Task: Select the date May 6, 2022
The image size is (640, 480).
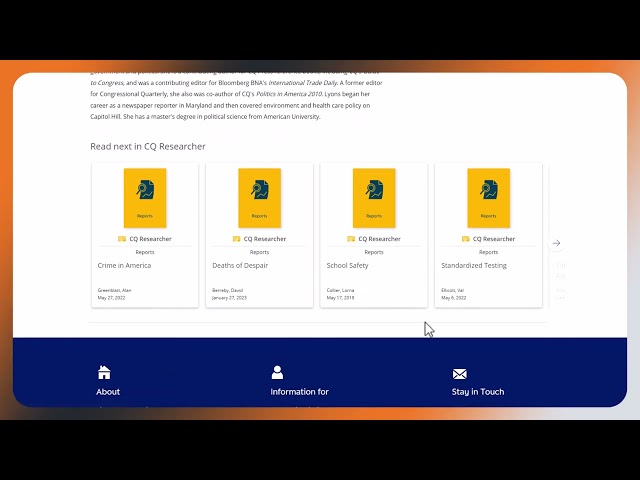Action: (453, 298)
